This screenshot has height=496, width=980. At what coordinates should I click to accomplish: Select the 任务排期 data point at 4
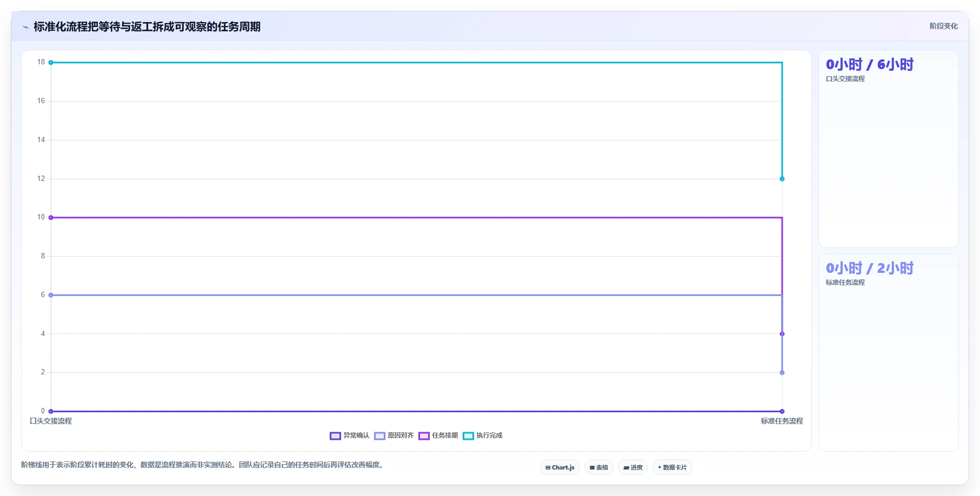[782, 334]
